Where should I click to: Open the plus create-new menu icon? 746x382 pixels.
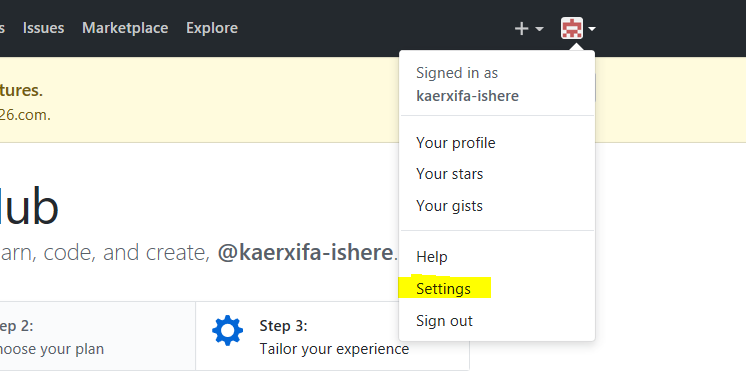coord(521,29)
